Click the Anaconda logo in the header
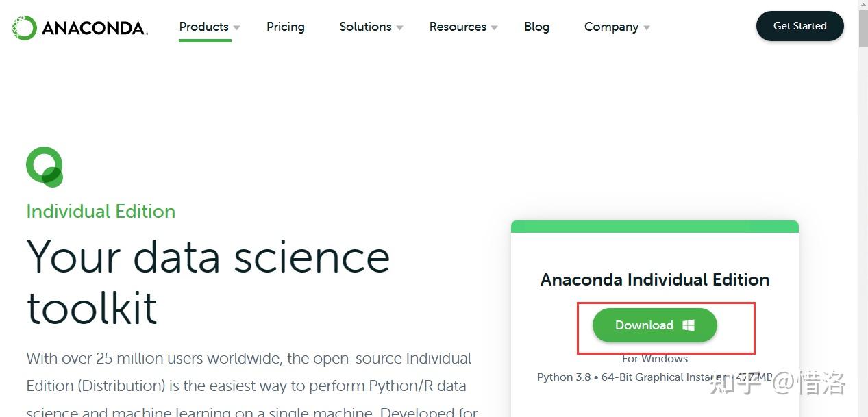This screenshot has height=417, width=868. coord(79,27)
